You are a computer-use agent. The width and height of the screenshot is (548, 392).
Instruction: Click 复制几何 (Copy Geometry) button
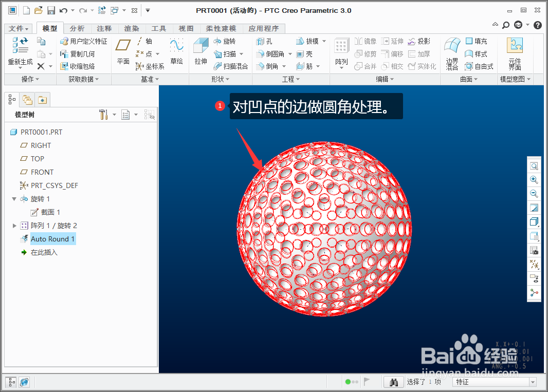(x=77, y=54)
